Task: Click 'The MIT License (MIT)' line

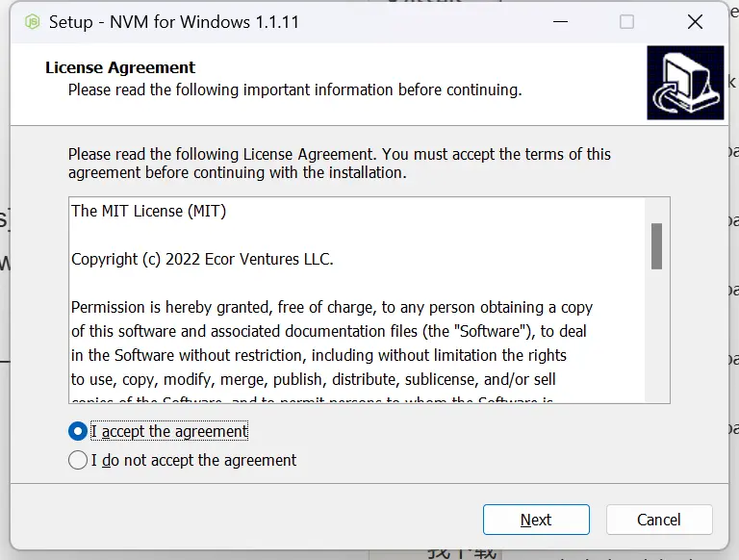Action: point(148,211)
